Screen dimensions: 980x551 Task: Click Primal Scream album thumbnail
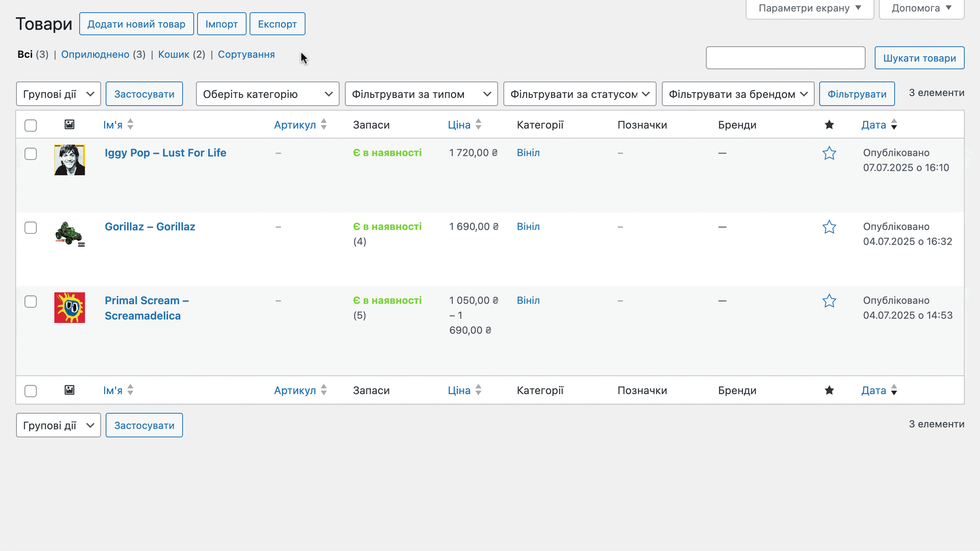click(70, 308)
